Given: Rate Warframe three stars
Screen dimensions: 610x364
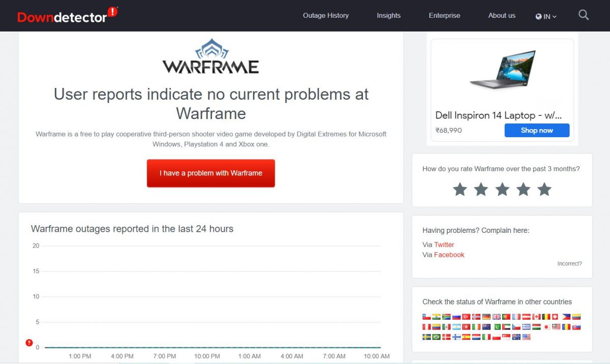Looking at the screenshot, I should pyautogui.click(x=502, y=190).
